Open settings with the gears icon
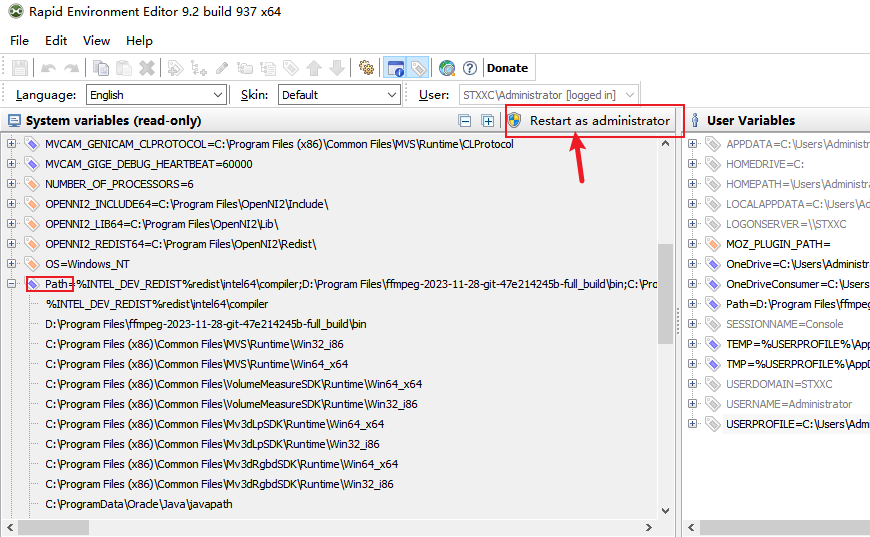 366,68
